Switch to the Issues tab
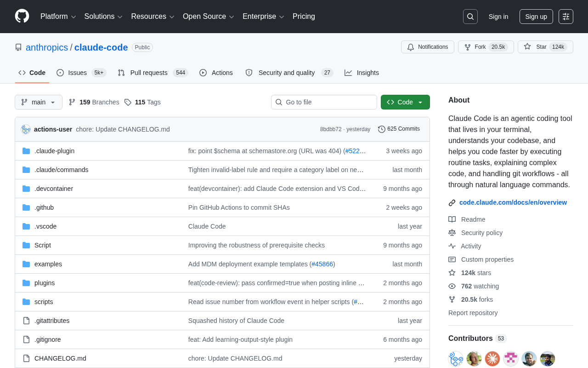 pyautogui.click(x=81, y=73)
